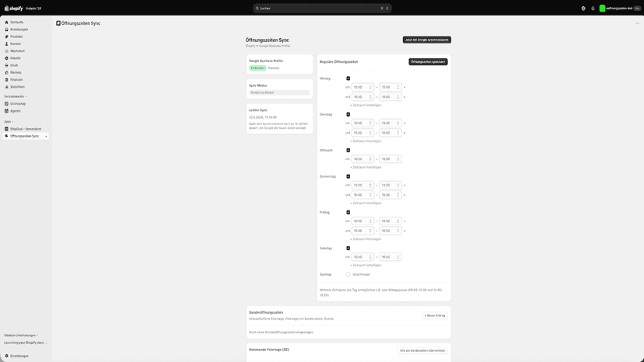
Task: Click the stepper arrows of Montag's first end time
Action: point(397,88)
